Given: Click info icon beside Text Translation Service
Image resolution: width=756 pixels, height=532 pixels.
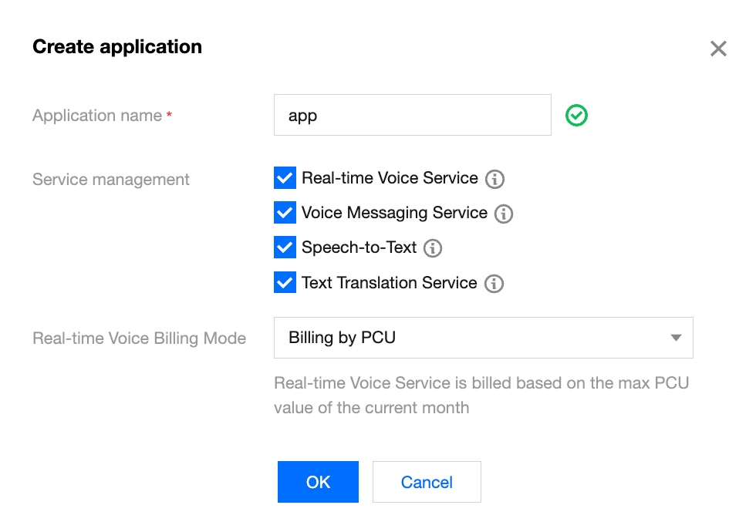Looking at the screenshot, I should 494,284.
